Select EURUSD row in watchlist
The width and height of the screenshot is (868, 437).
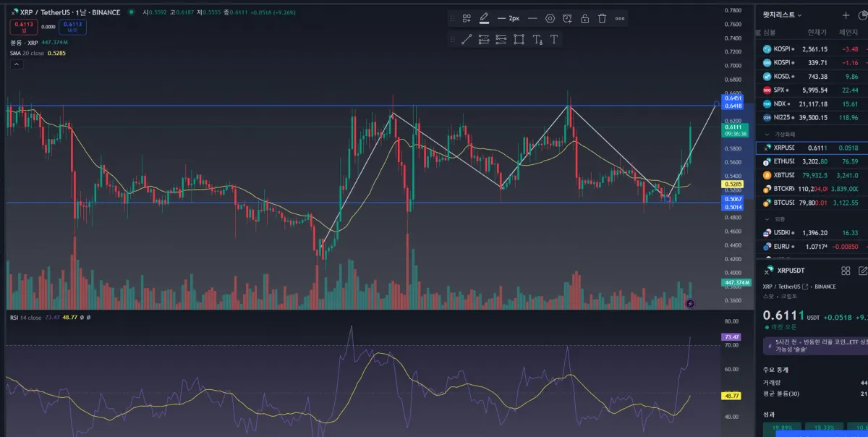click(x=812, y=246)
